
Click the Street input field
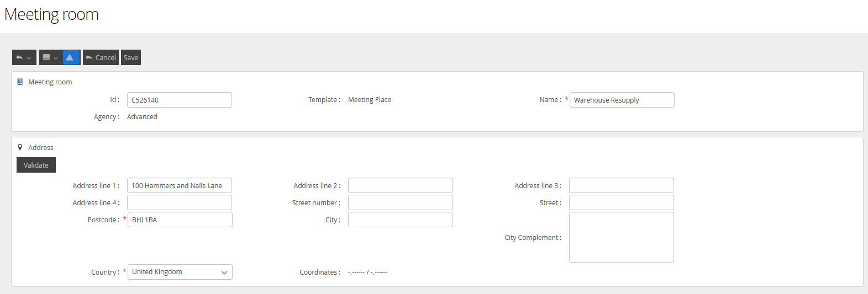pos(621,202)
